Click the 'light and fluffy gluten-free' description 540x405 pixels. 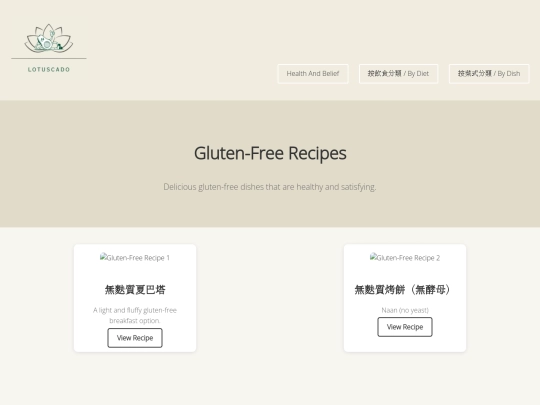(x=135, y=315)
